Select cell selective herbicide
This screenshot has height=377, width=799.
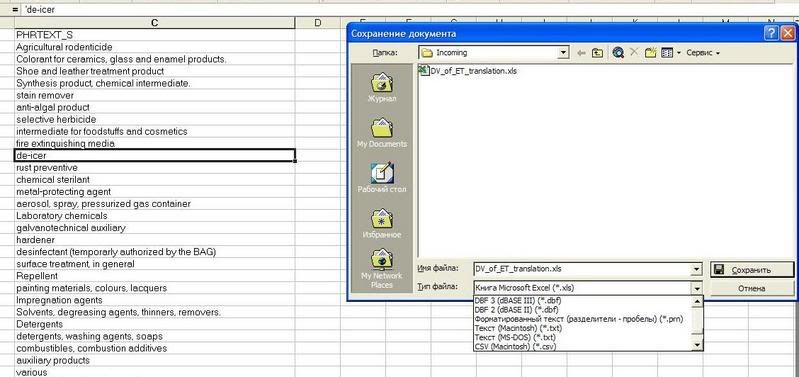click(x=154, y=119)
